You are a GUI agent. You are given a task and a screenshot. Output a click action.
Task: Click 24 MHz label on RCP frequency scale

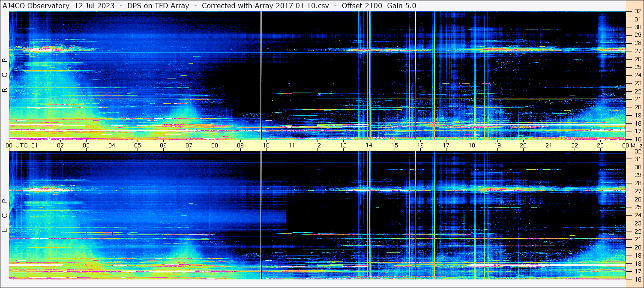[638, 75]
